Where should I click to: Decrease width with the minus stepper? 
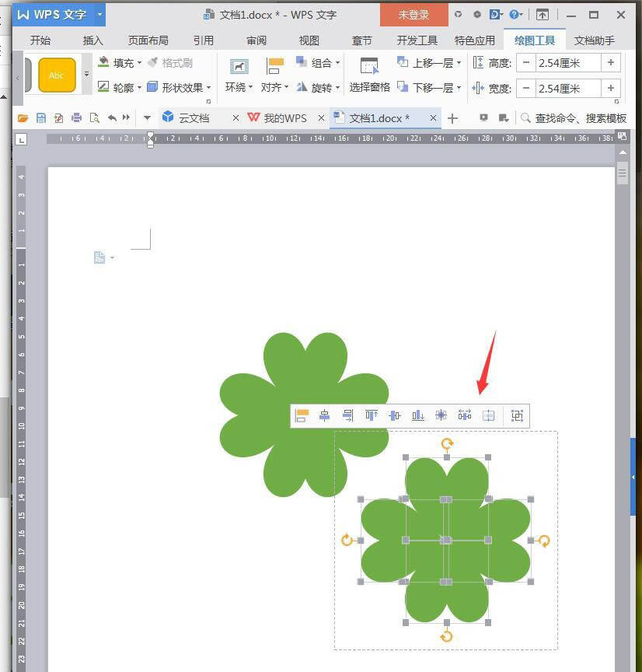point(526,89)
